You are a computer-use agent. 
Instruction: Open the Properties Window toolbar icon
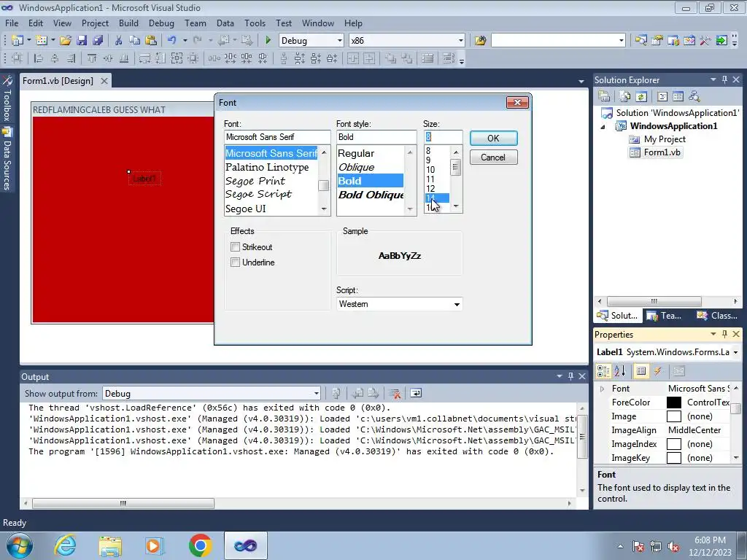(x=657, y=41)
